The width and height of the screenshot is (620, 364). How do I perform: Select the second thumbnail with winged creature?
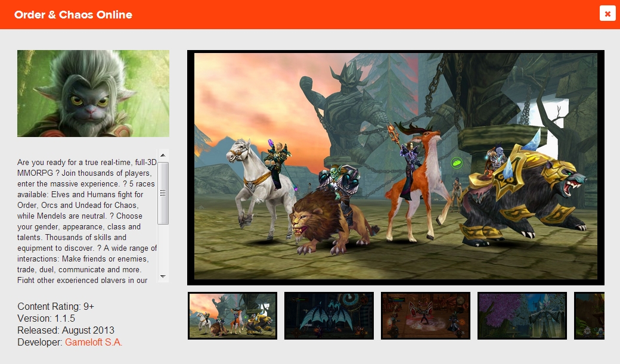click(329, 316)
